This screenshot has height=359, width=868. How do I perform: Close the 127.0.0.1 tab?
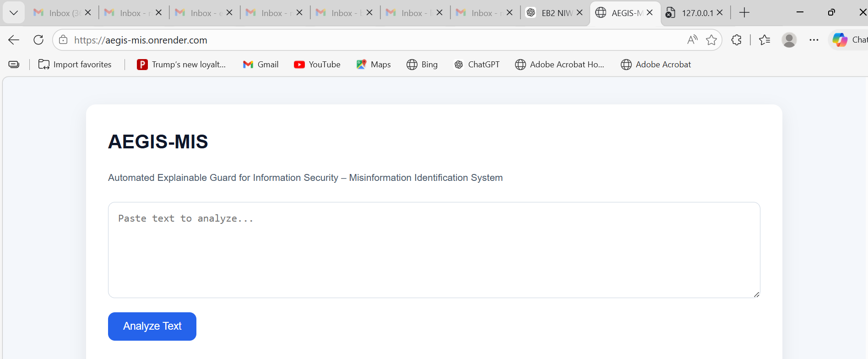point(720,13)
